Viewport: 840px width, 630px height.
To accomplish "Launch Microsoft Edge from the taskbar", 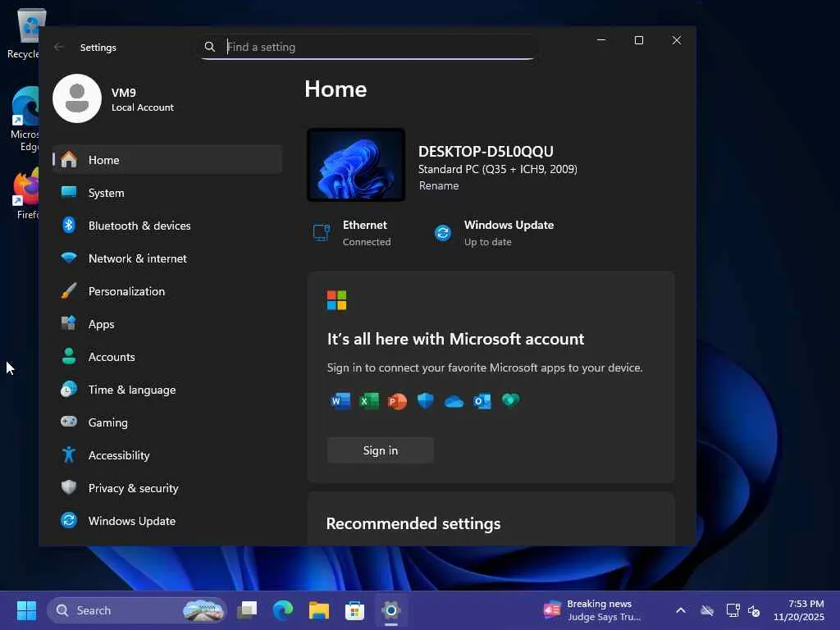I will 283,610.
